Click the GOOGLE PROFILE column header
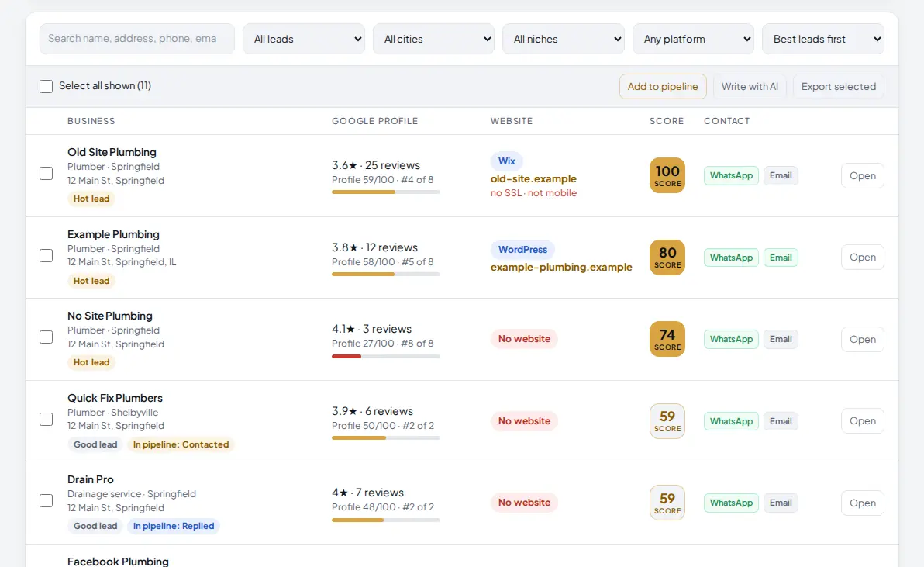 [374, 121]
